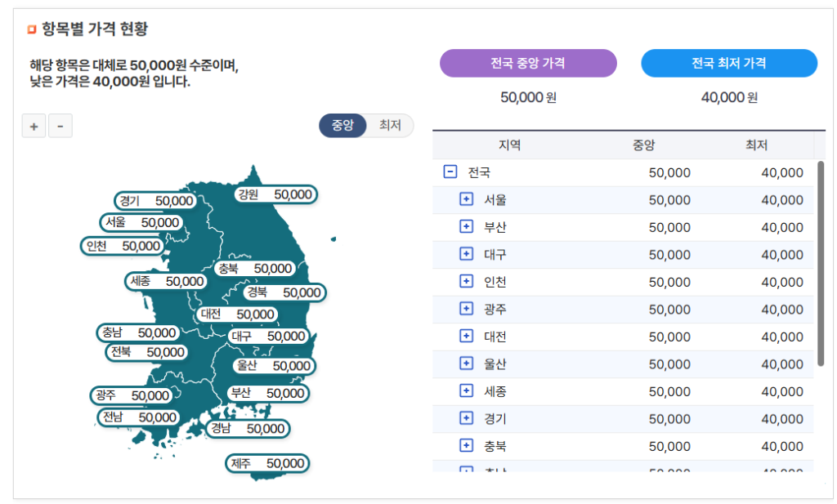Select the 울산 label on the map
Viewport: 837px width, 504px height.
pos(274,366)
